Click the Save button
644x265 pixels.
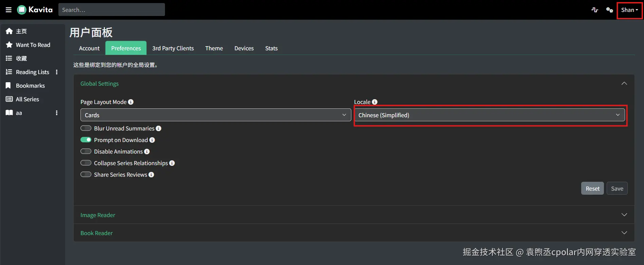(617, 189)
